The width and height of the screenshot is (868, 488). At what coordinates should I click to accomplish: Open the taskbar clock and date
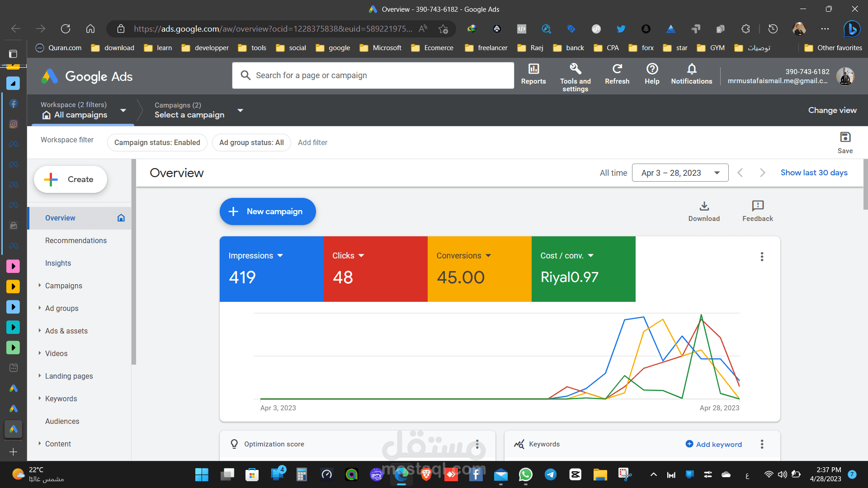[x=826, y=474]
